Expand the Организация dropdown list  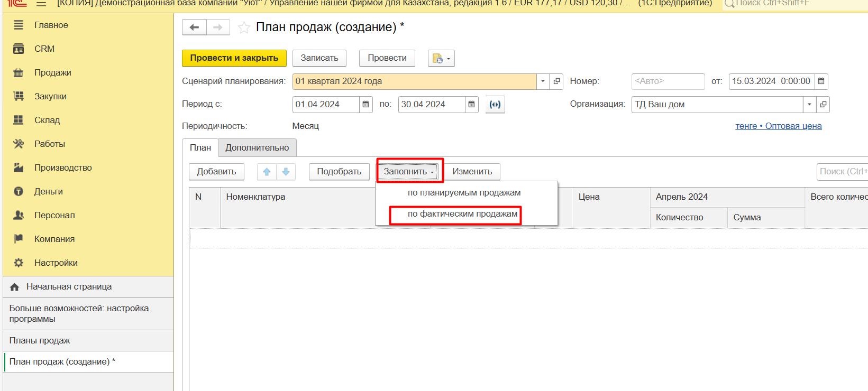(x=809, y=105)
